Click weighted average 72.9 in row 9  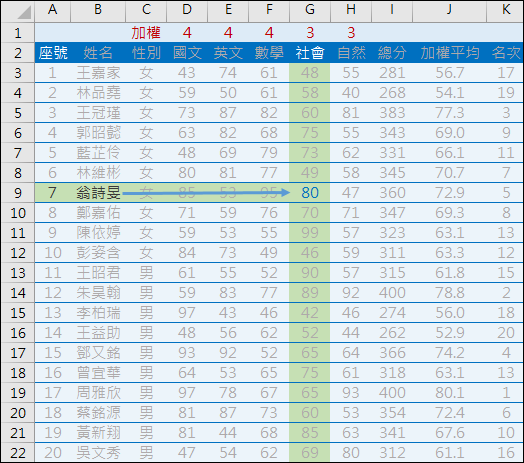point(449,193)
